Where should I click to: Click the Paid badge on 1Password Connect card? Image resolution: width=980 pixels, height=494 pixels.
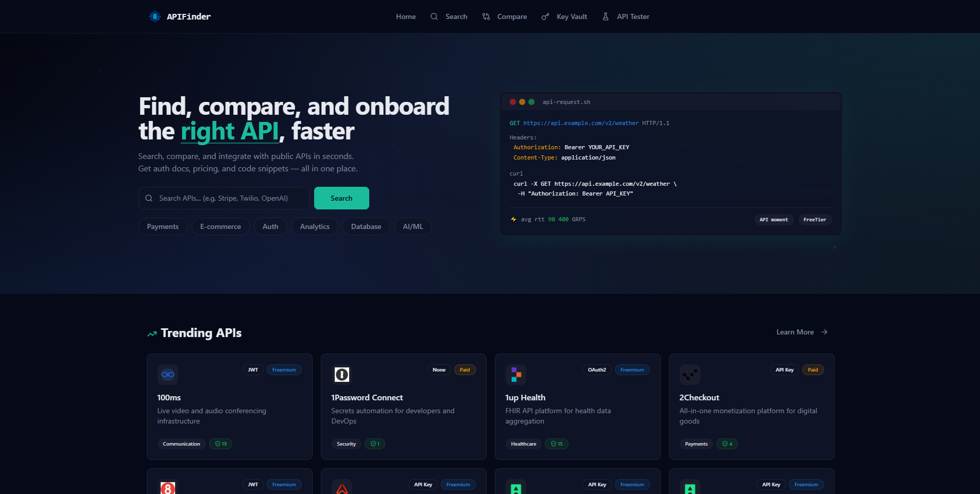(x=465, y=370)
